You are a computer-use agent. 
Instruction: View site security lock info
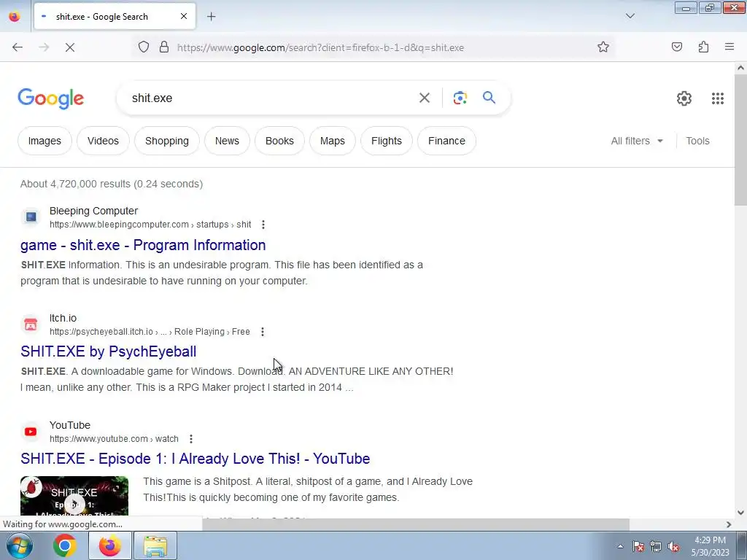(164, 47)
